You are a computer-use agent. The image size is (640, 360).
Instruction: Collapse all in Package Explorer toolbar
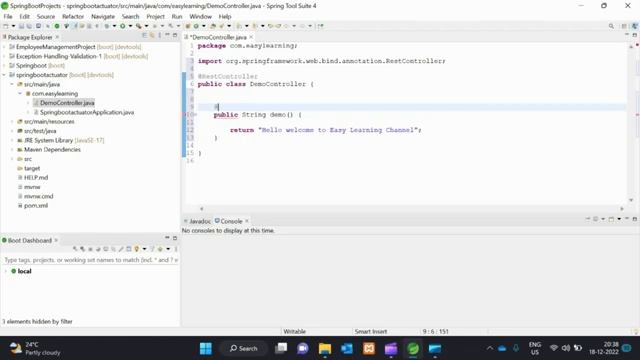pyautogui.click(x=144, y=36)
